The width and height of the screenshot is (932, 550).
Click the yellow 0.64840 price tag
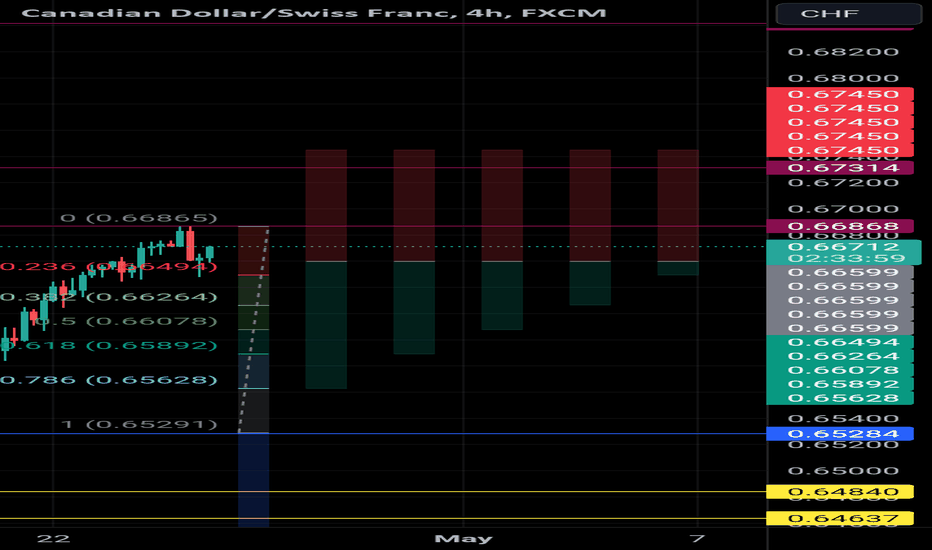[x=840, y=492]
